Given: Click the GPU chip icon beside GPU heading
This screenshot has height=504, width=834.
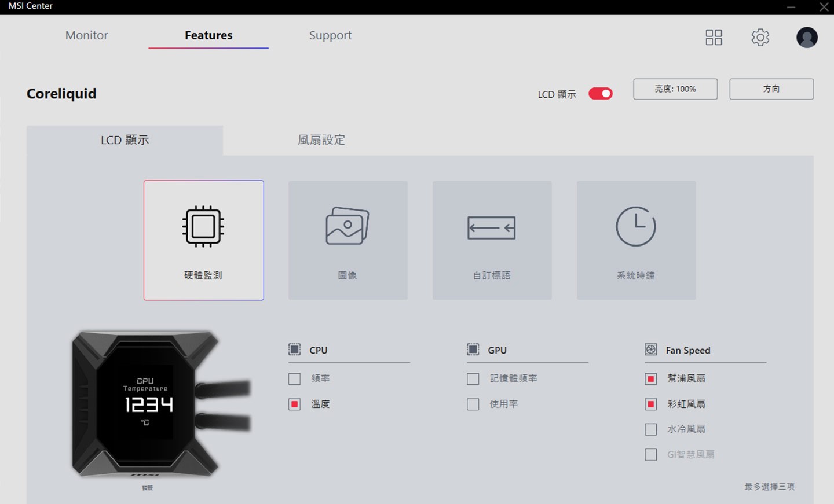Looking at the screenshot, I should point(473,350).
